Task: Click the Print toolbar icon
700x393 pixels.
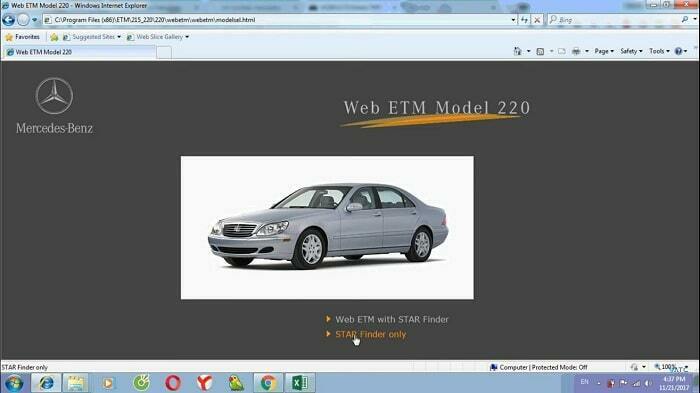Action: coord(576,51)
